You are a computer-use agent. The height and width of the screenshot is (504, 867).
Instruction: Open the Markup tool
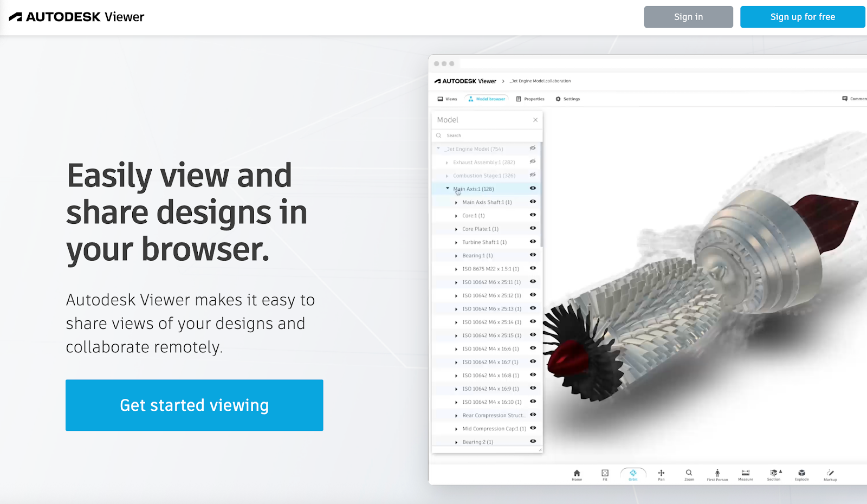coord(830,475)
